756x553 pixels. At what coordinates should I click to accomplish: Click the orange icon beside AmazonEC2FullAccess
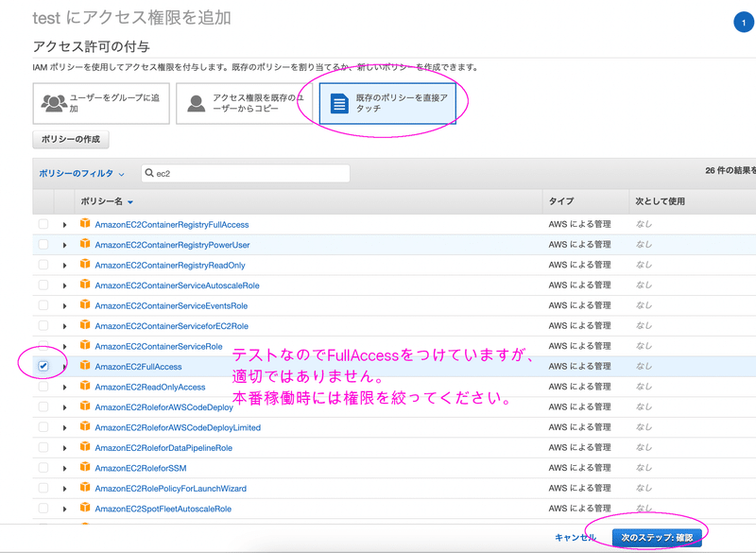[x=85, y=365]
